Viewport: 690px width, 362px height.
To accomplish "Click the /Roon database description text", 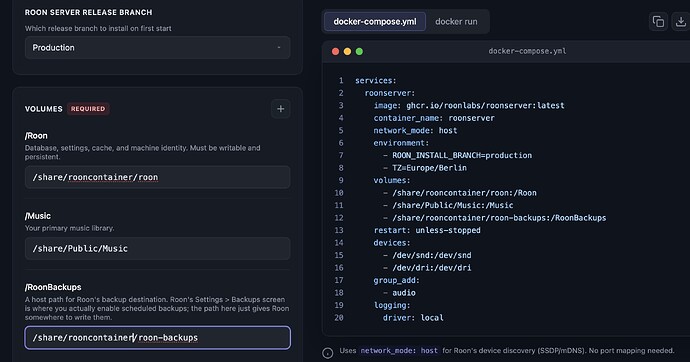I will [143, 152].
